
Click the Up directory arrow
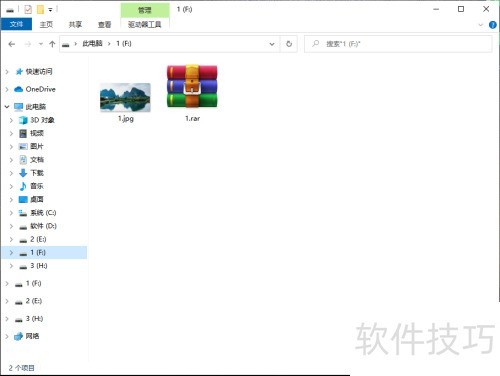[x=52, y=44]
